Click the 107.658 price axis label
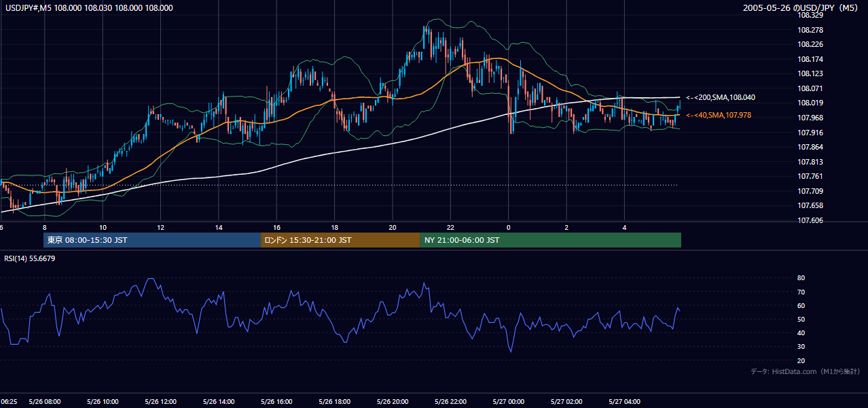The width and height of the screenshot is (868, 408). click(x=811, y=205)
